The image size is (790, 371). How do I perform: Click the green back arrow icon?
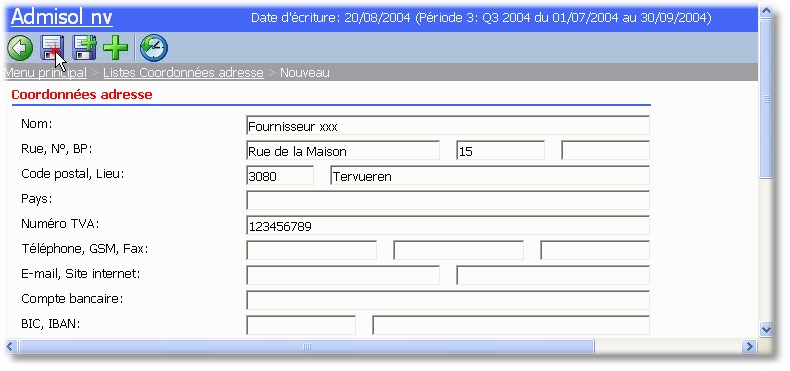coord(20,48)
